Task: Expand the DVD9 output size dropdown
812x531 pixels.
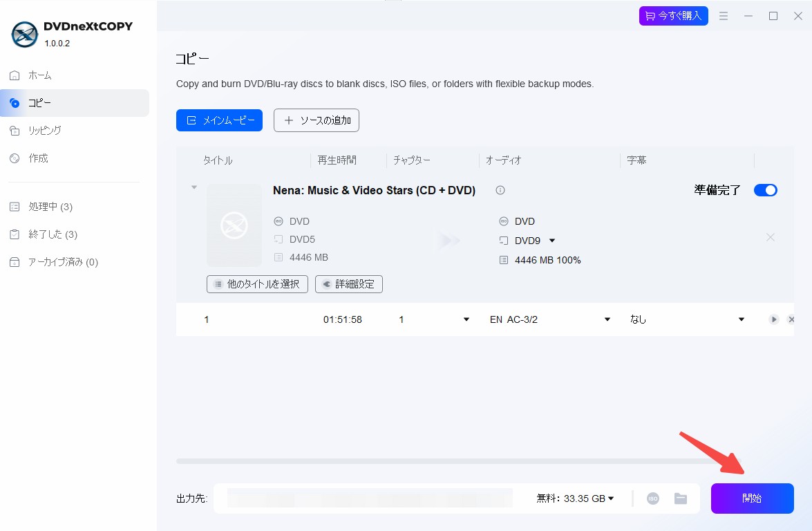Action: tap(552, 241)
